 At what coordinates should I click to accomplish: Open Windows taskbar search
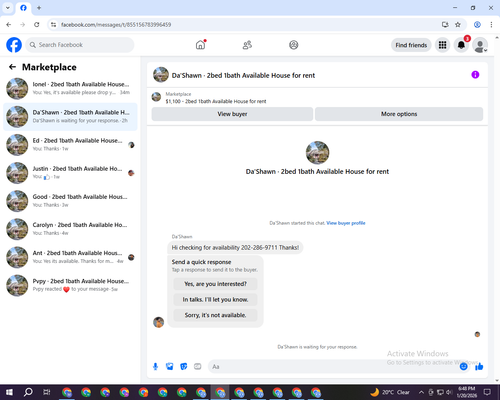28,392
